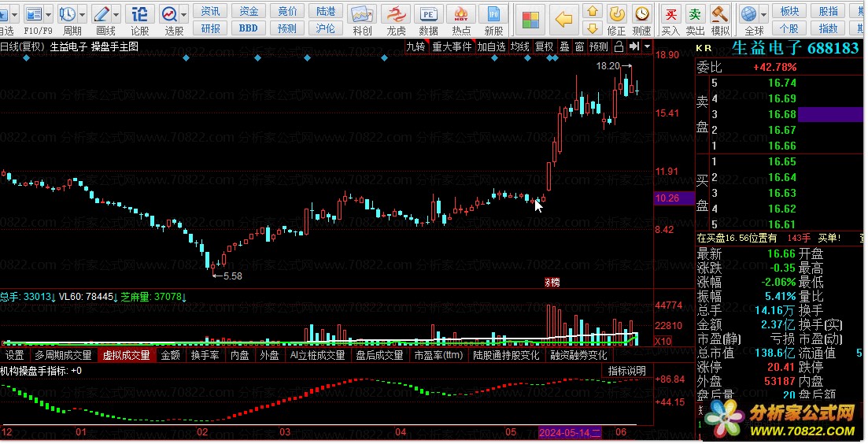This screenshot has height=444, width=868.
Task: Click the 生益电子 688183 stock title
Action: click(x=795, y=48)
